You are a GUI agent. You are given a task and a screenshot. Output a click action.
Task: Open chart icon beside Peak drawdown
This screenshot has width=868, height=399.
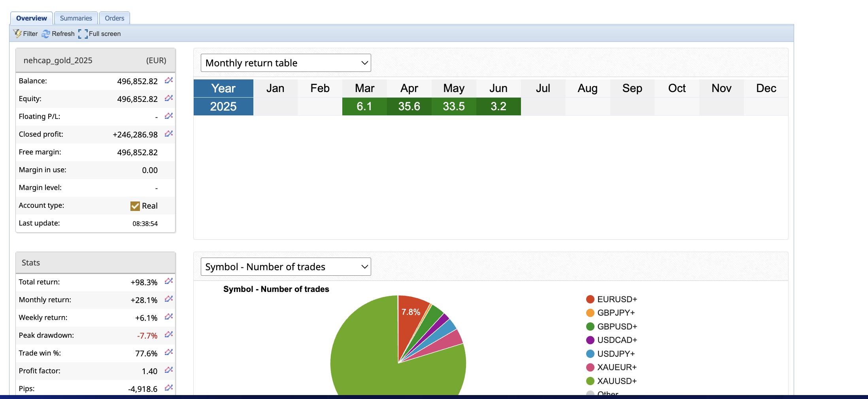click(x=169, y=335)
